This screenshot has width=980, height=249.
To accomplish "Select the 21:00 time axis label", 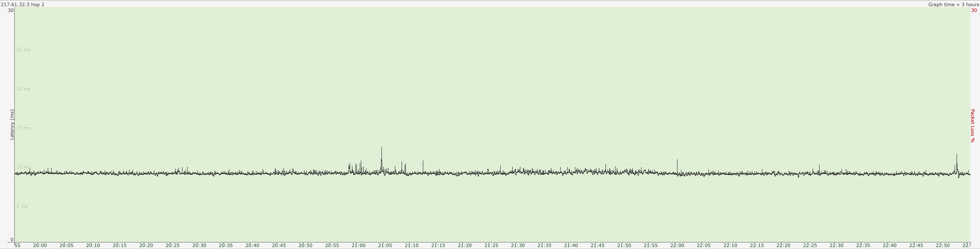I will coord(358,246).
